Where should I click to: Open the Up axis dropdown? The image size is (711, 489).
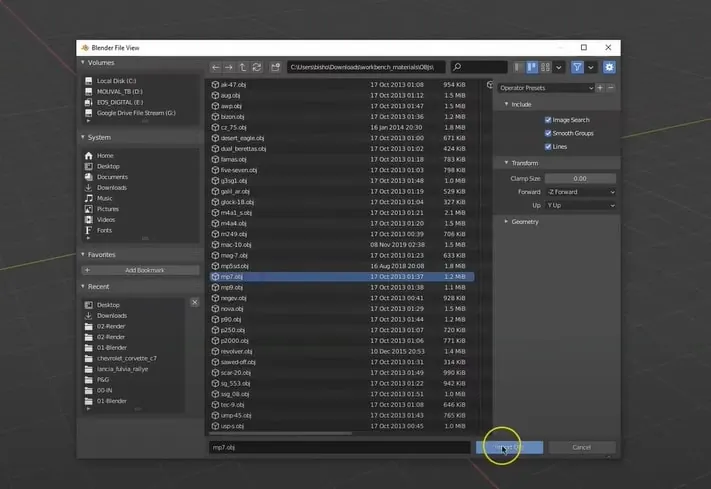coord(580,205)
